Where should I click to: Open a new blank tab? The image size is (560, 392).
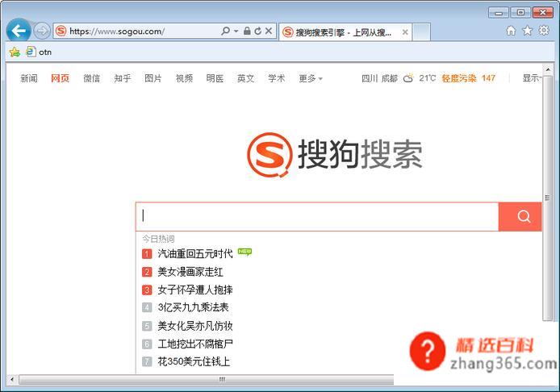pyautogui.click(x=421, y=32)
